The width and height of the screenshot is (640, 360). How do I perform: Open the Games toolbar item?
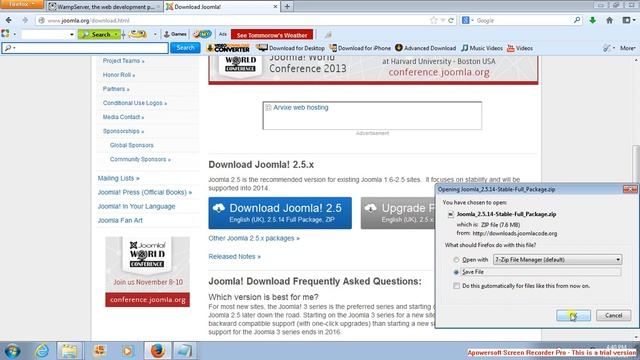[175, 34]
